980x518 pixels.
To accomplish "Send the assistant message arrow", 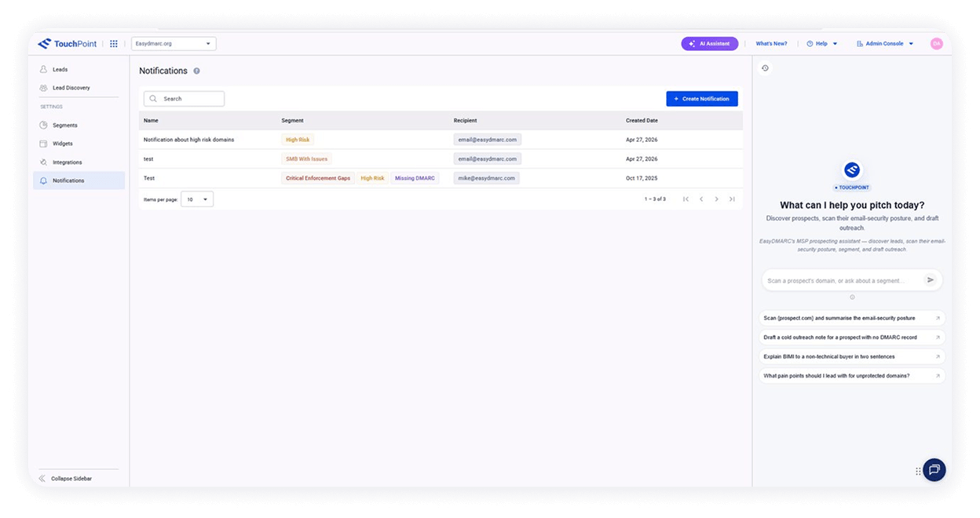I will coord(931,280).
